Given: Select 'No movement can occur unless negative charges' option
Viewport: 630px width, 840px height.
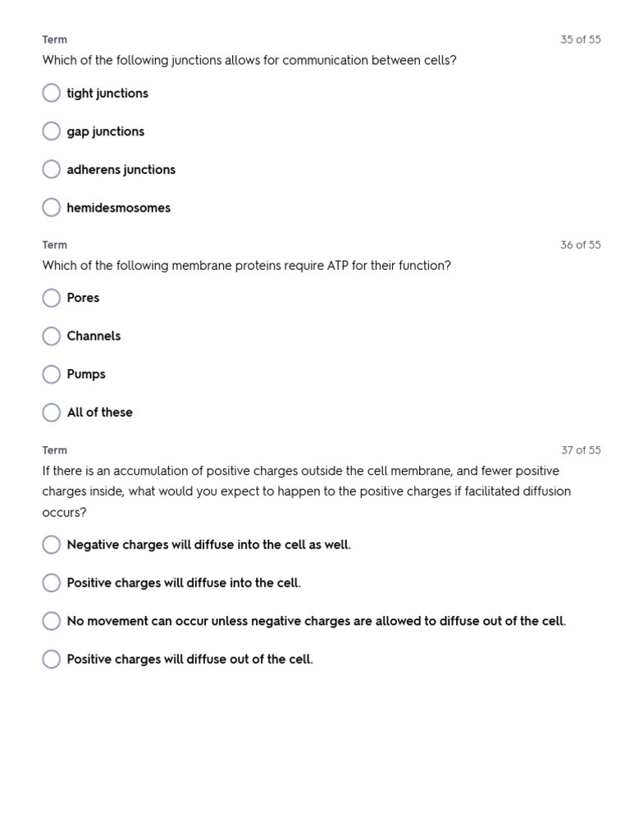Looking at the screenshot, I should (x=52, y=621).
